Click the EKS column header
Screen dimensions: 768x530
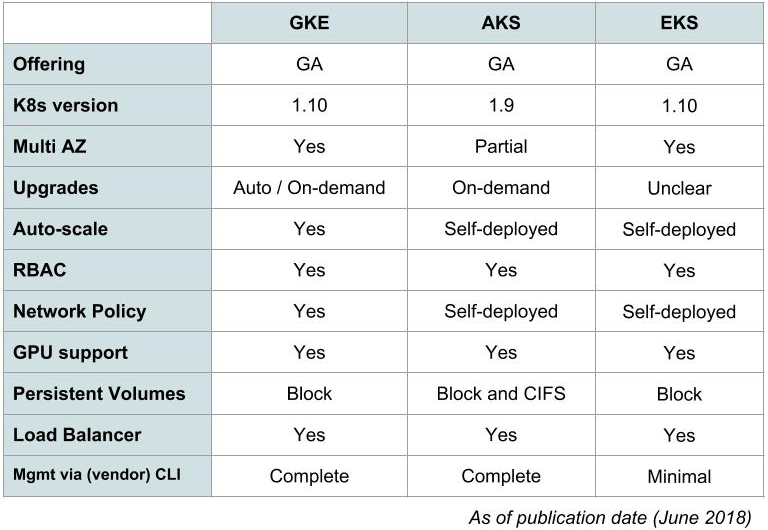click(679, 23)
